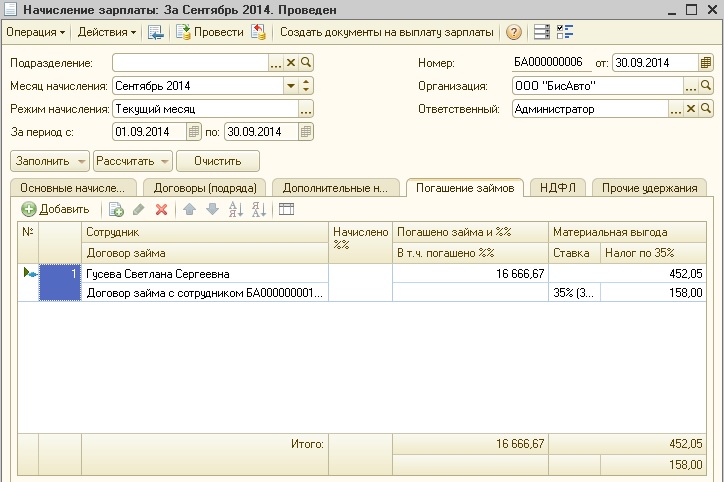The height and width of the screenshot is (482, 724).
Task: Click Создать документы на выплату зарплаты
Action: tap(386, 32)
